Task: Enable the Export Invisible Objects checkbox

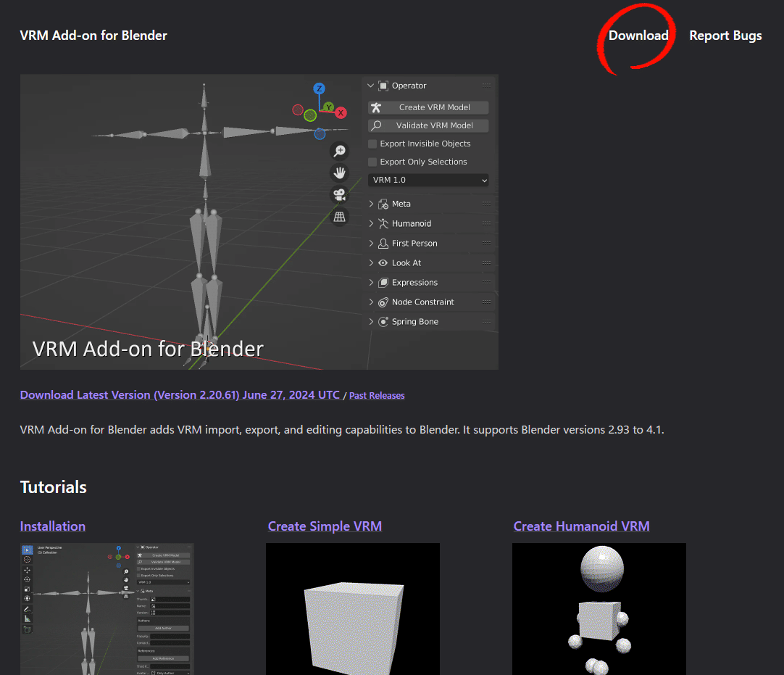Action: [372, 144]
